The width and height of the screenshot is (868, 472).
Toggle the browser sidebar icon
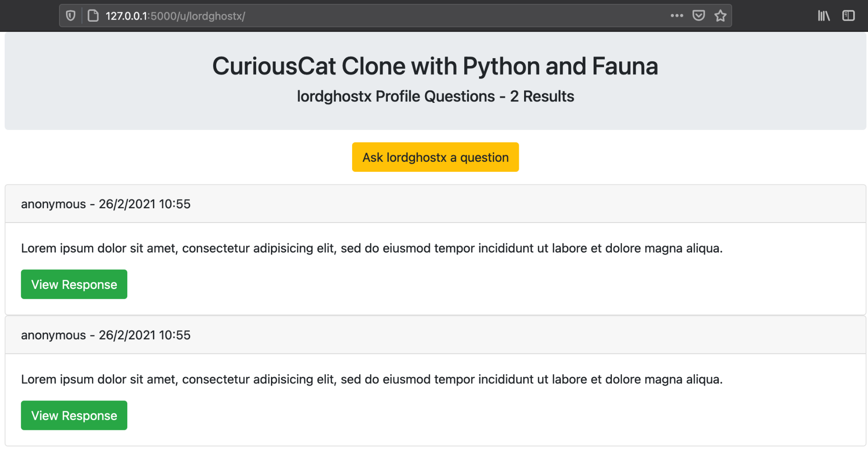coord(848,16)
